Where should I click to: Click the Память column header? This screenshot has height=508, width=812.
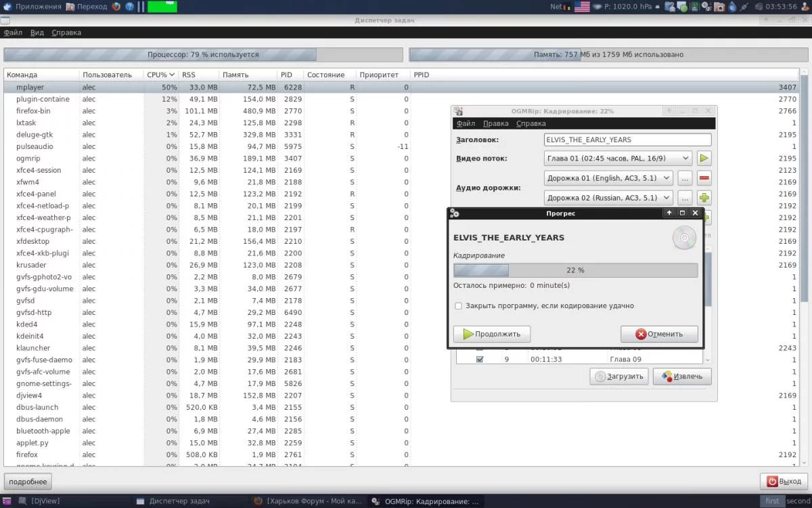tap(248, 75)
